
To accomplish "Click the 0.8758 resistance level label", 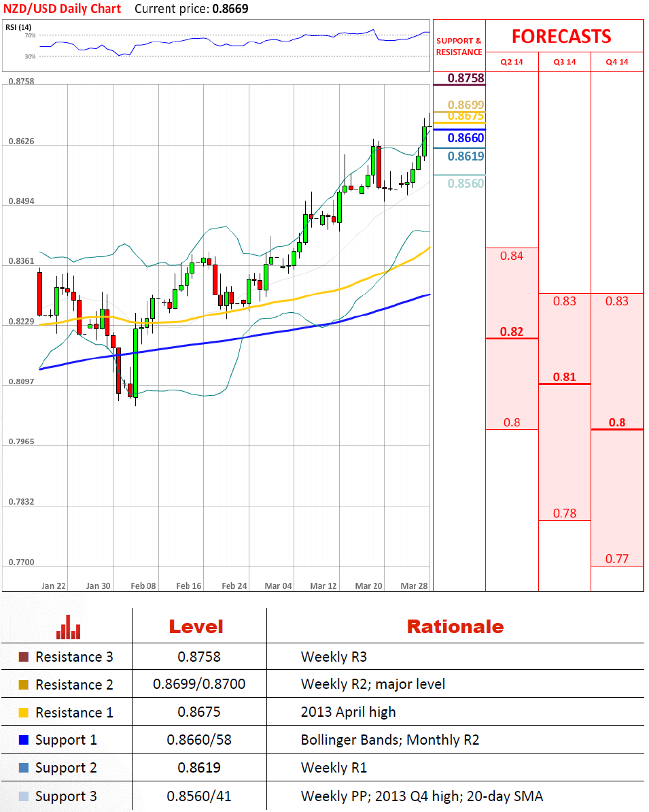I will tap(466, 78).
